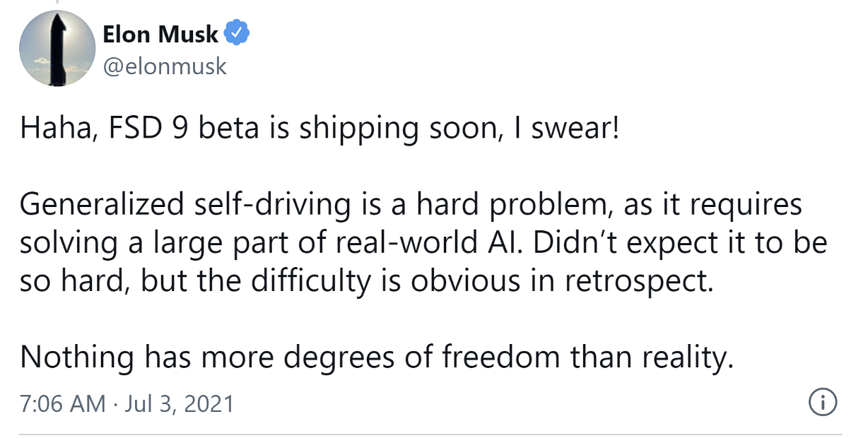Open the @elonmusk handle link

(165, 66)
